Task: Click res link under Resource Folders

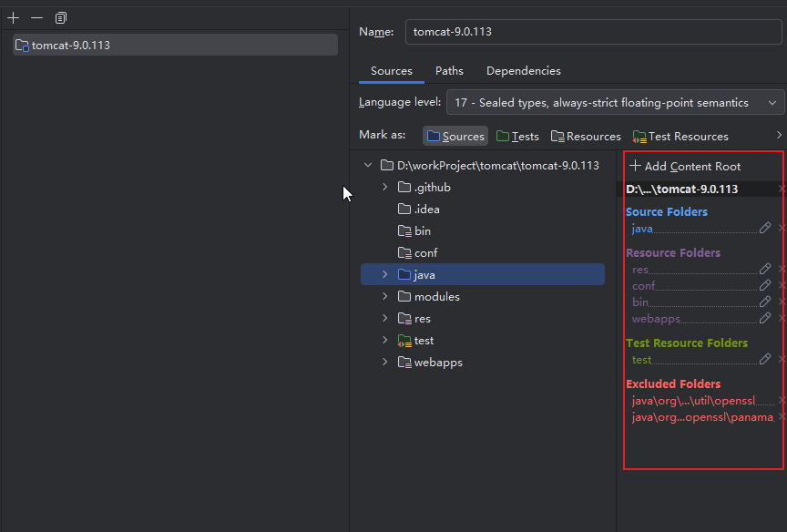Action: pos(640,270)
